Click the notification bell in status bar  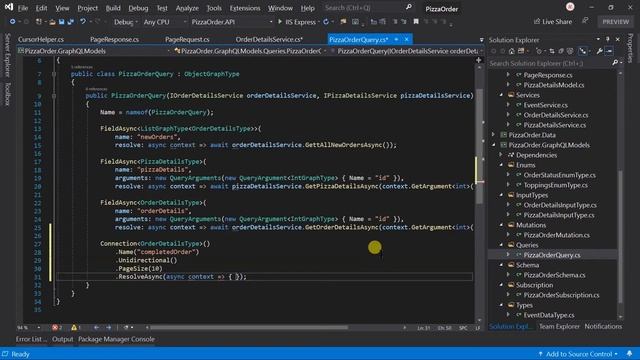click(x=629, y=353)
